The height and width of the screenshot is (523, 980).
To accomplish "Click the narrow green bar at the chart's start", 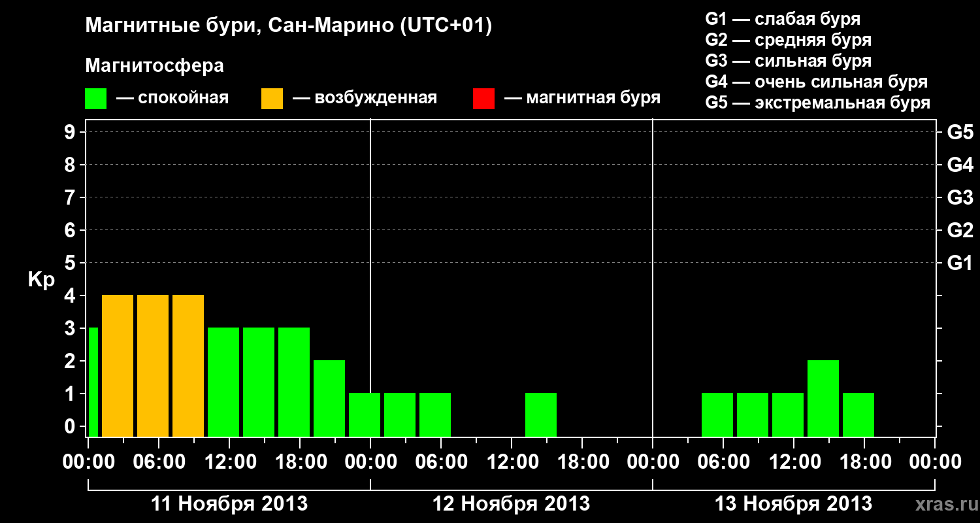I will tap(93, 382).
